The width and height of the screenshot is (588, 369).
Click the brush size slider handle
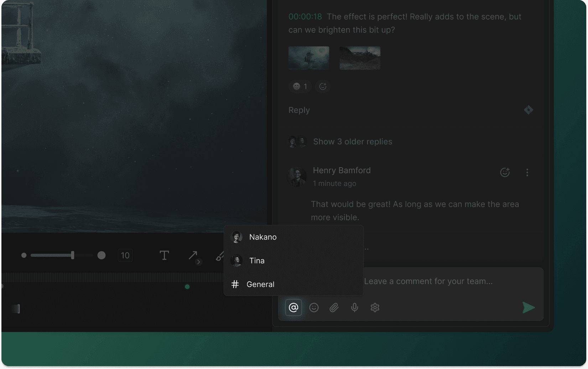(x=73, y=255)
